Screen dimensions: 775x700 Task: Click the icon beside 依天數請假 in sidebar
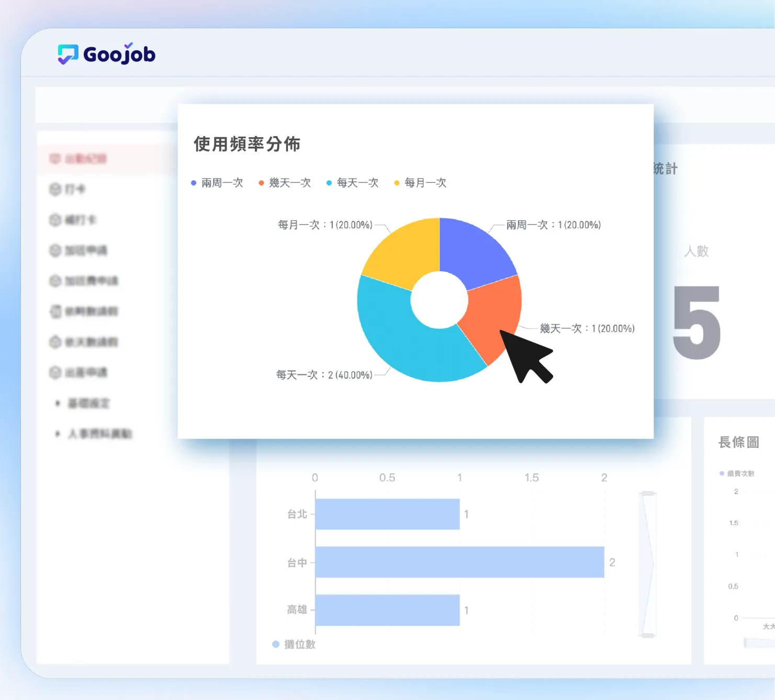tap(55, 342)
